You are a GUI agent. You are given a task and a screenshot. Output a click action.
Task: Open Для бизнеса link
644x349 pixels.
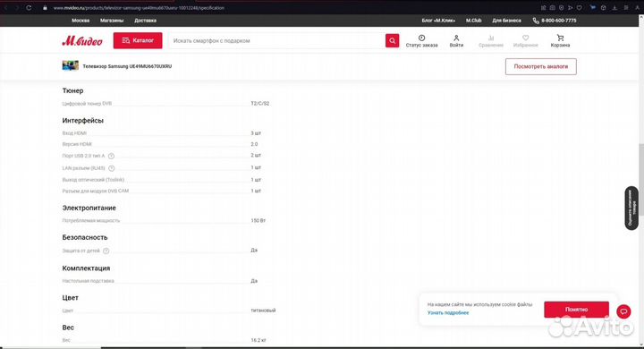coord(507,21)
